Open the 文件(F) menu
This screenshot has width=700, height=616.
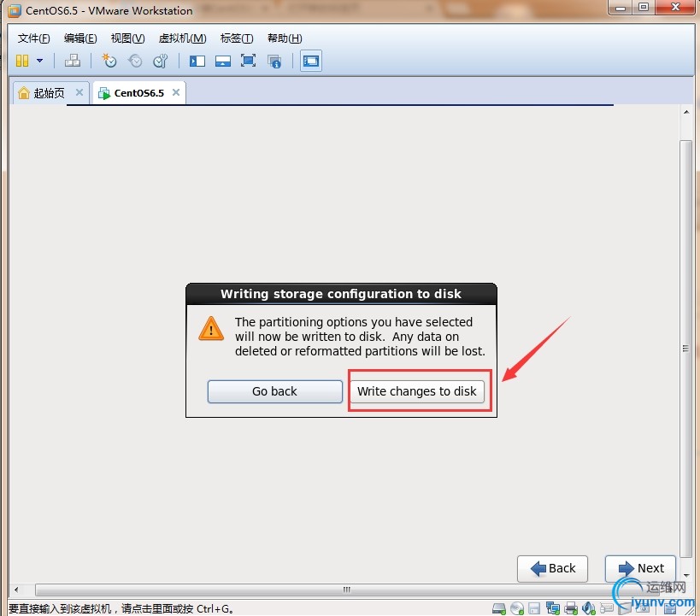[33, 38]
